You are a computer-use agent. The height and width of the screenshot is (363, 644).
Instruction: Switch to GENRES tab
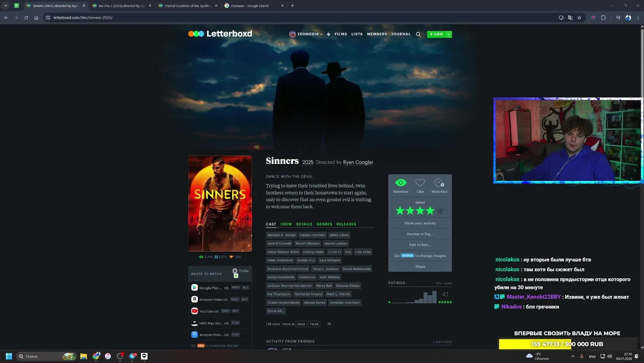click(324, 224)
